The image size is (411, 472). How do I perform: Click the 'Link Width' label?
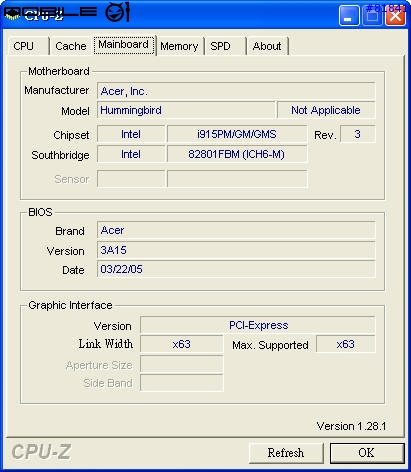point(106,344)
